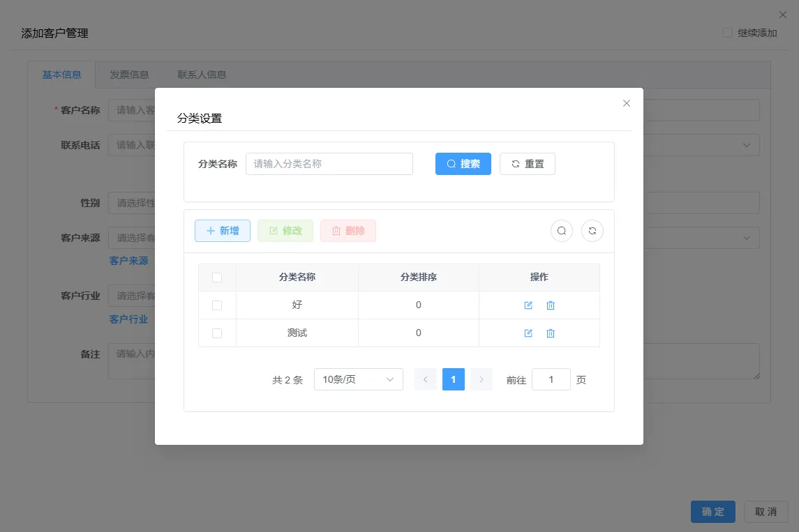Screen dimensions: 799x532
Task: Go to the previous page arrow
Action: (426, 379)
